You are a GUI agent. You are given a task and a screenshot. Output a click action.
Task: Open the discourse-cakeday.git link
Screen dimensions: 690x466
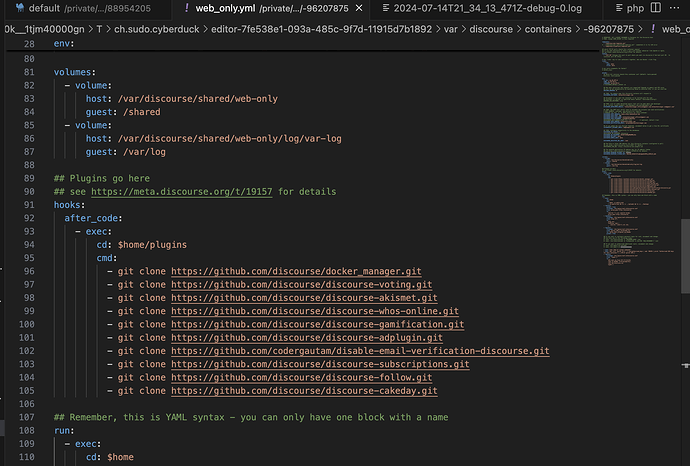304,391
